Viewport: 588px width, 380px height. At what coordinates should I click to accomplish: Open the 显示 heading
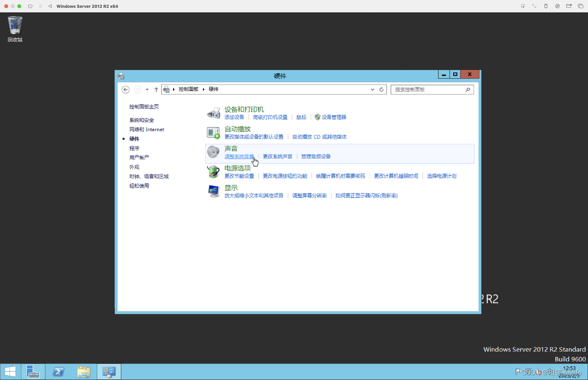(x=231, y=188)
